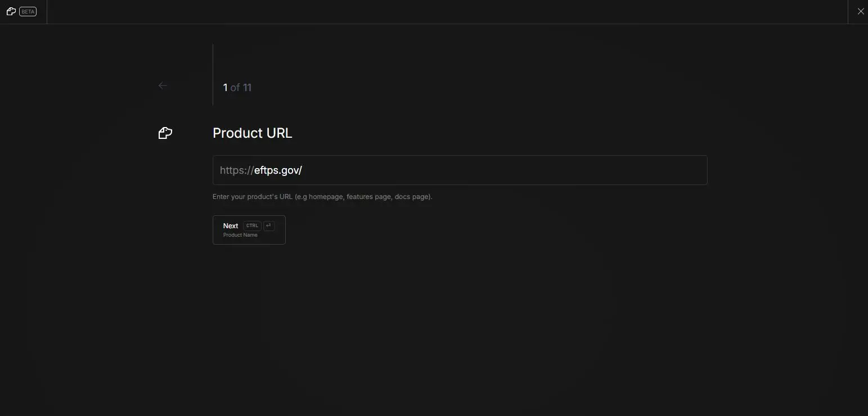Go back using the left arrow icon
Screen dimensions: 868x416
point(163,85)
